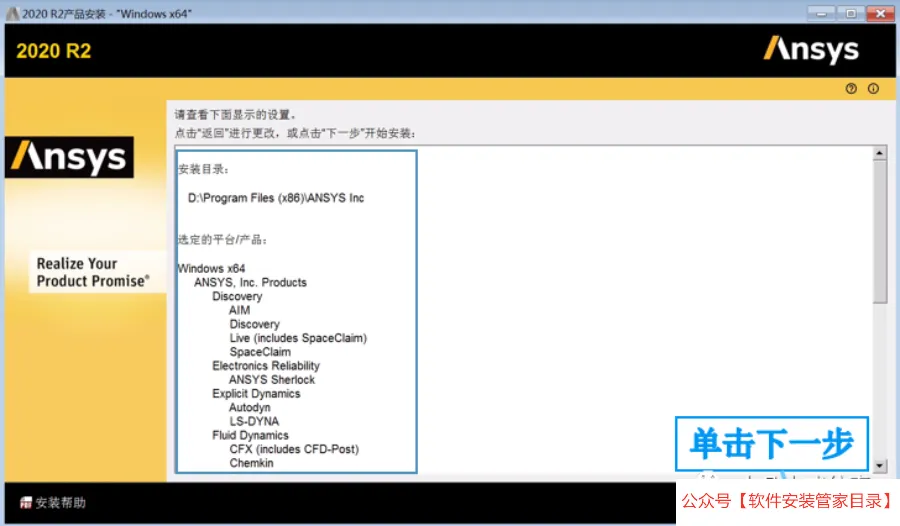Click the scrollbar up arrow
Viewport: 900px width, 526px height.
879,153
